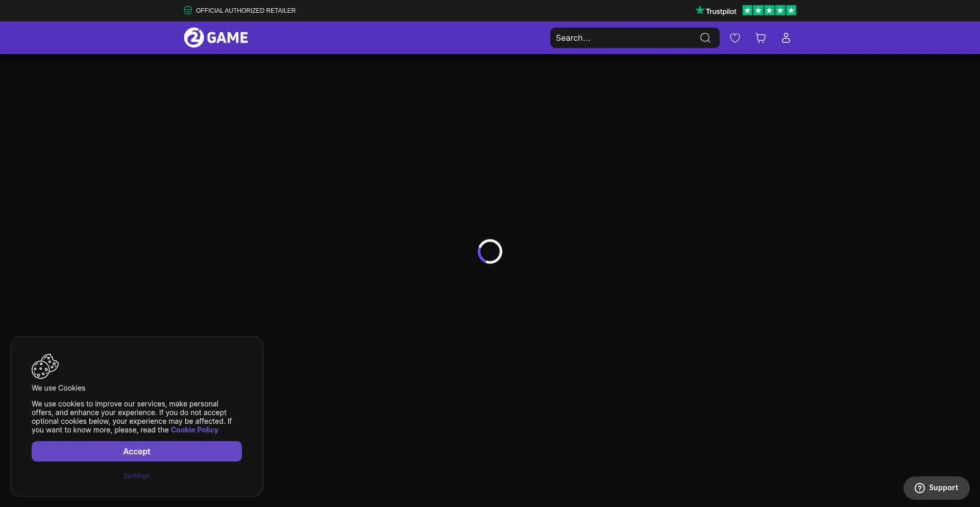Viewport: 980px width, 507px height.
Task: Click the We use Cookies heading
Action: (58, 388)
